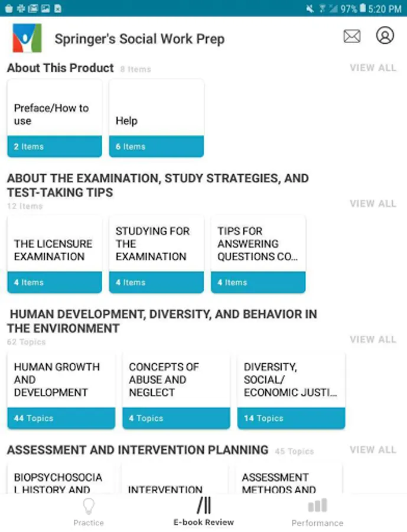Tap the Practice lightbulb icon
Screen dimensions: 407x532
pos(89,506)
